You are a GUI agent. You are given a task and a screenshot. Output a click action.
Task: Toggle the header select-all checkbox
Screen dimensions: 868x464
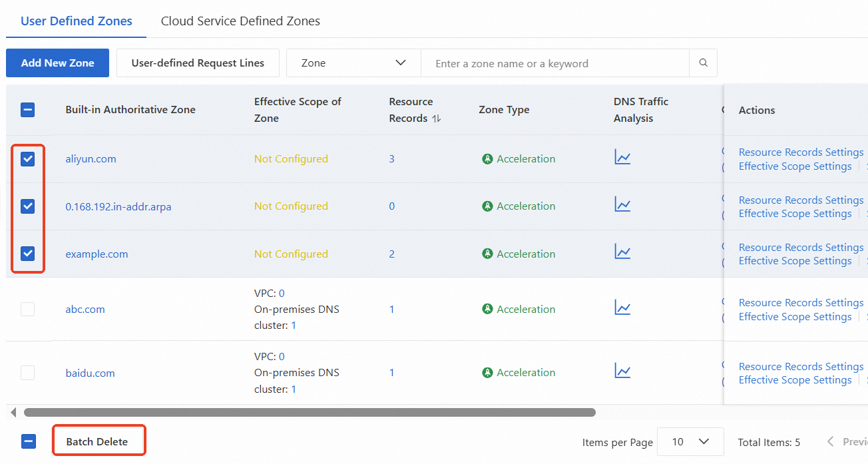pyautogui.click(x=28, y=111)
